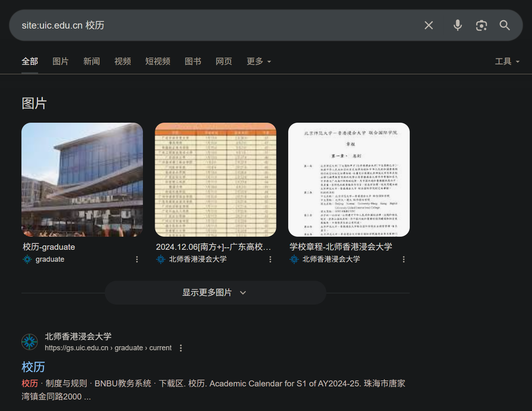Open Google Lens image search icon

pos(482,25)
